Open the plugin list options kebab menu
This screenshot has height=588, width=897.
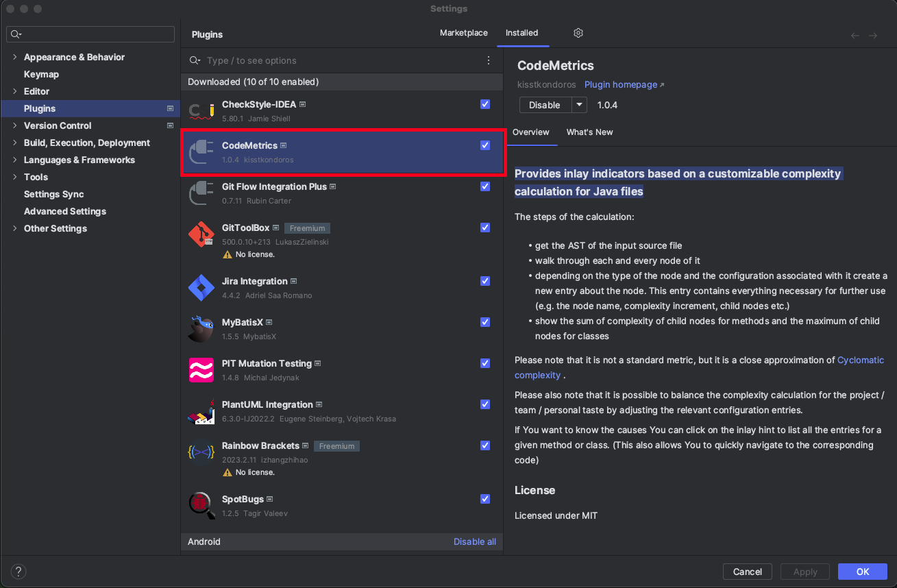pyautogui.click(x=489, y=60)
